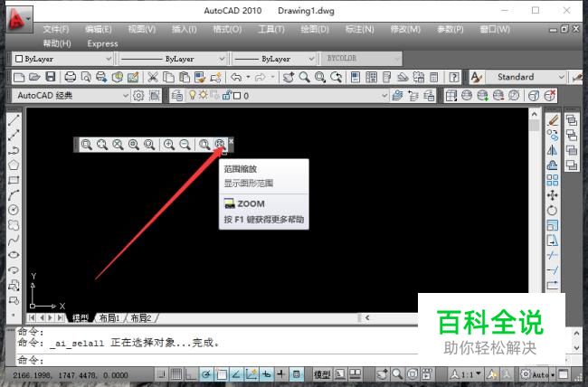Click the Plot printer icon

(71, 77)
